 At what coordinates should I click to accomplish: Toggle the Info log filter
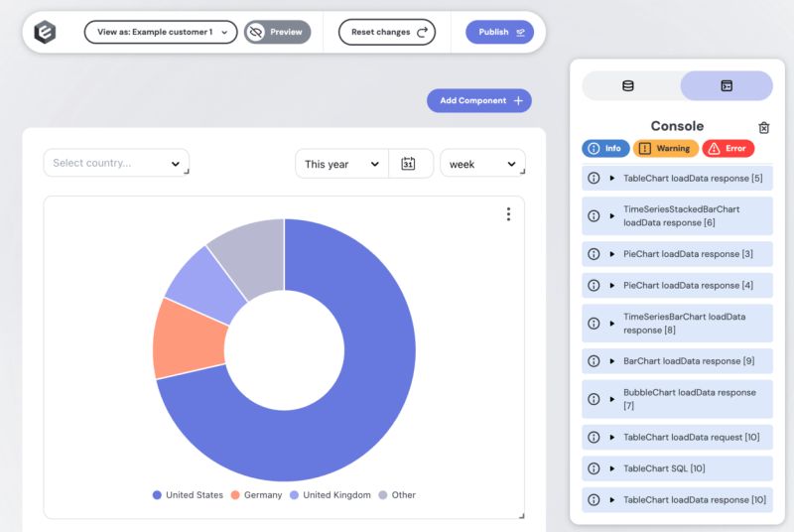605,148
